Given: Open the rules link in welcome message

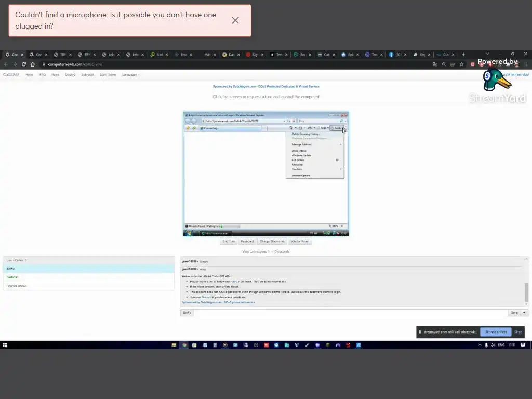Looking at the screenshot, I should (x=234, y=282).
